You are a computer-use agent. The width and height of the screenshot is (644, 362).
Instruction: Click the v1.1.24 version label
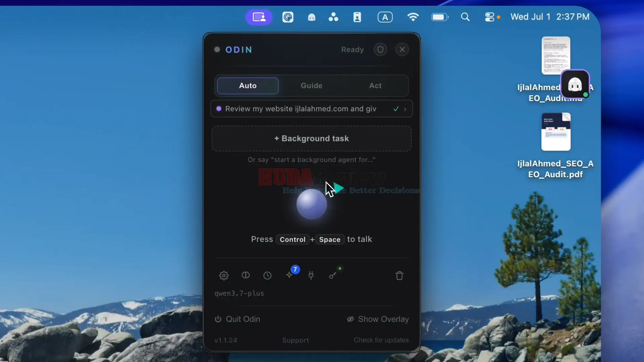[226, 340]
